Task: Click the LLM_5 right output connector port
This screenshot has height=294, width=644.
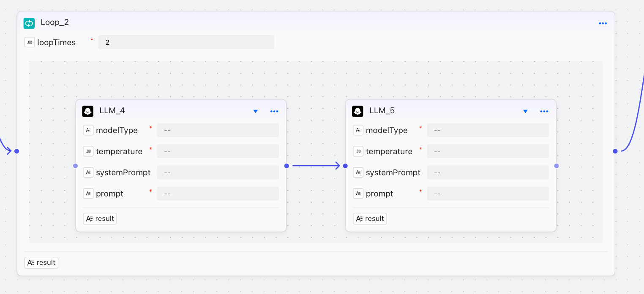Action: (557, 166)
